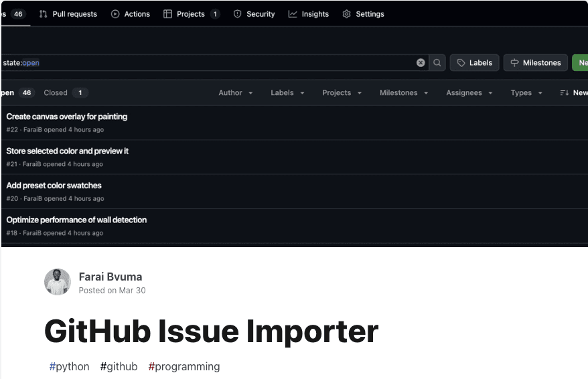Open Farai Bvuma author profile link

click(x=111, y=277)
